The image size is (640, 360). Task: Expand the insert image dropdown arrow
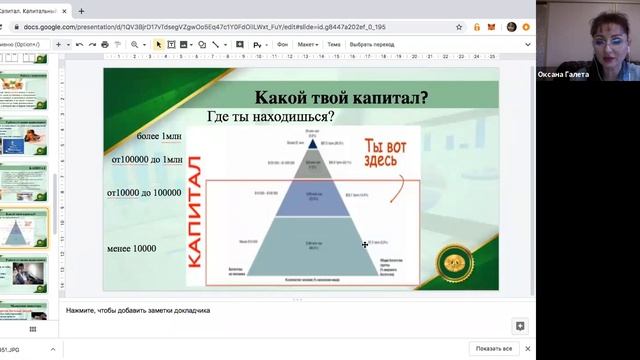click(191, 44)
